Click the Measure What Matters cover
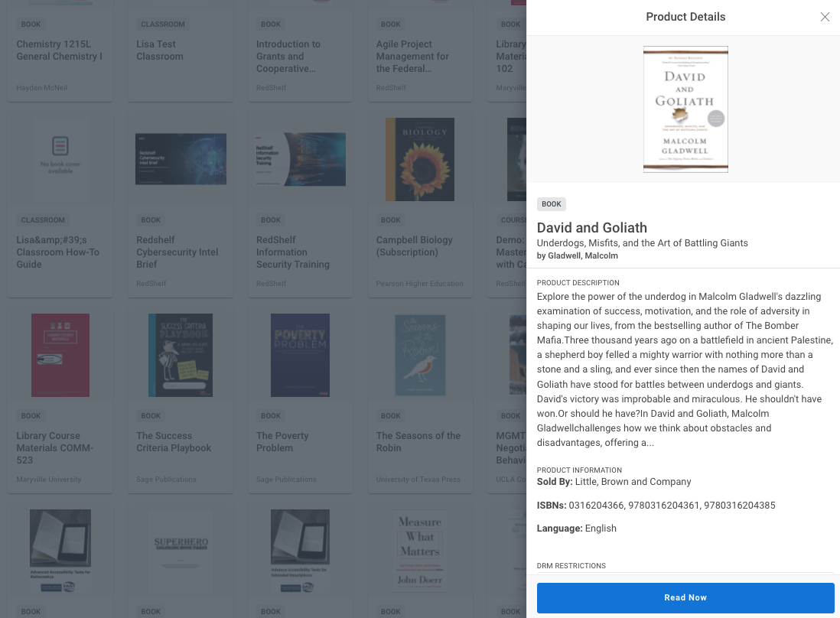 pyautogui.click(x=420, y=551)
